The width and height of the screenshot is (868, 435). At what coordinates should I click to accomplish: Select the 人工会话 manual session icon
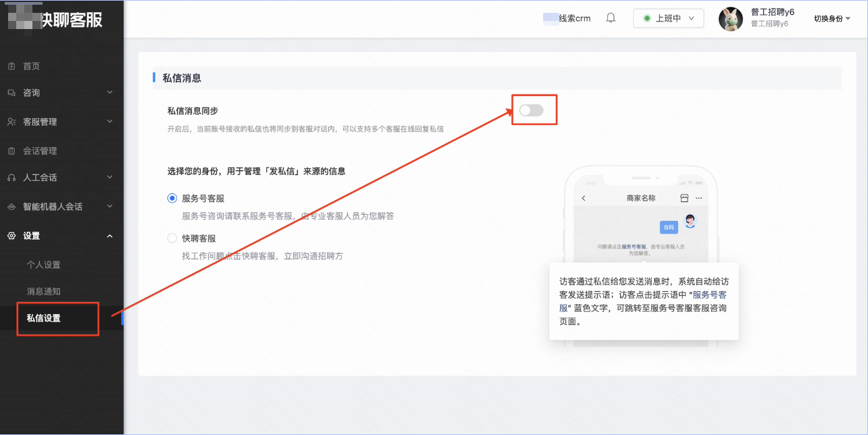coord(11,178)
